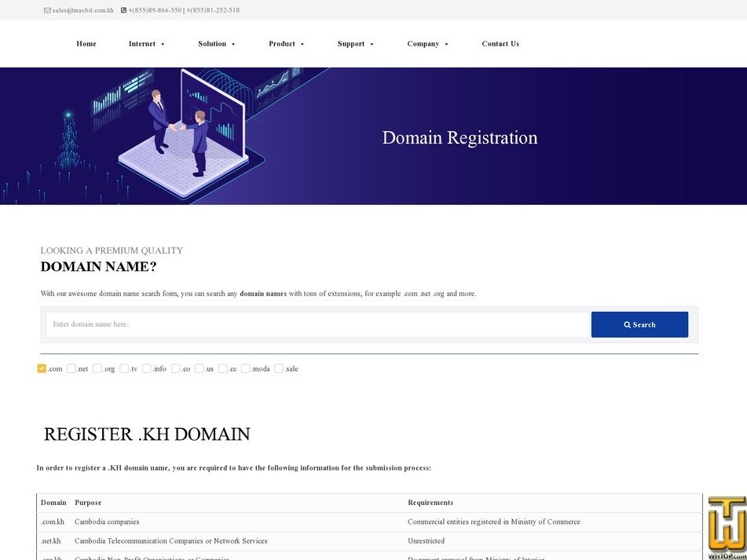Go to the Contact Us page
747x560 pixels.
(x=500, y=44)
